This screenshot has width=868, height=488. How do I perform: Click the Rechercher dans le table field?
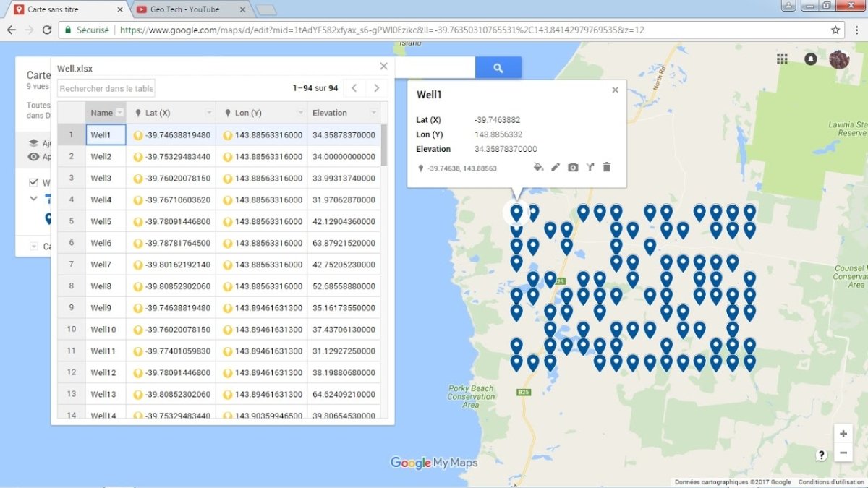(106, 88)
